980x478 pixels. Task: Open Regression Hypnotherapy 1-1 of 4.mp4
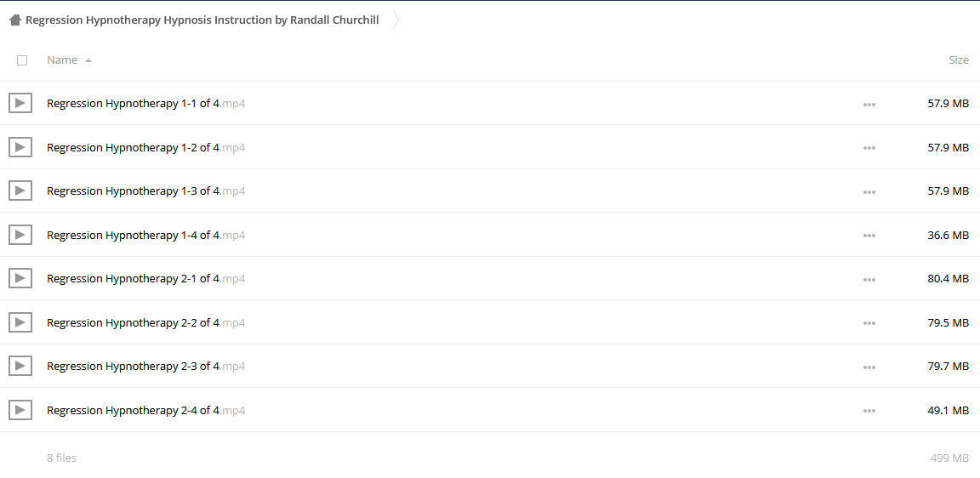pos(145,103)
